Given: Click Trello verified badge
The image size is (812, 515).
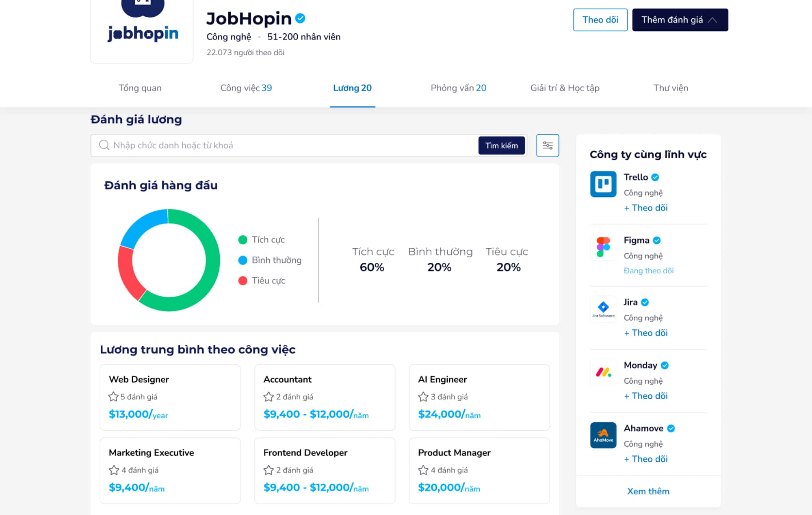Looking at the screenshot, I should (x=655, y=177).
